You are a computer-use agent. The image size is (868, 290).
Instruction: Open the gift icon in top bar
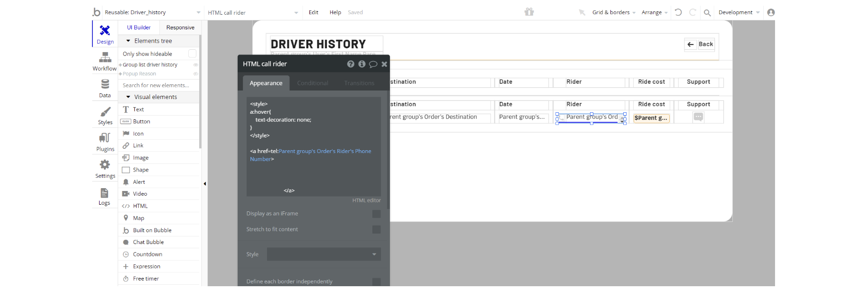point(529,12)
